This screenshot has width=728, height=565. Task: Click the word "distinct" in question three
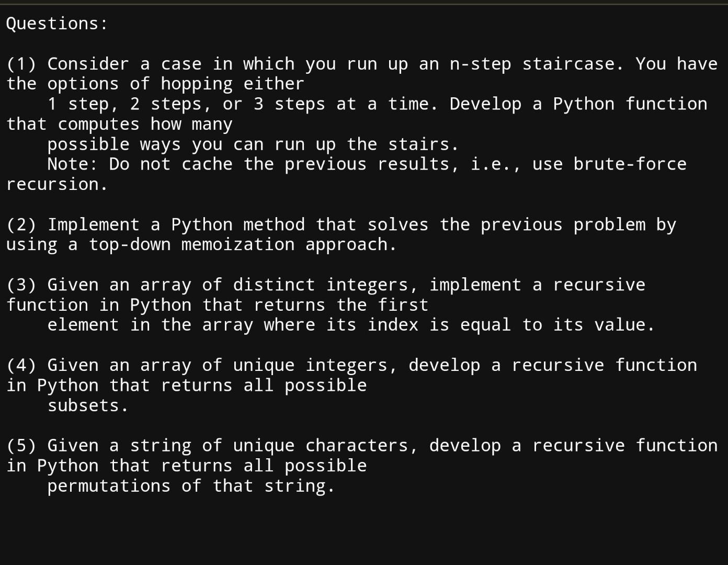point(274,285)
